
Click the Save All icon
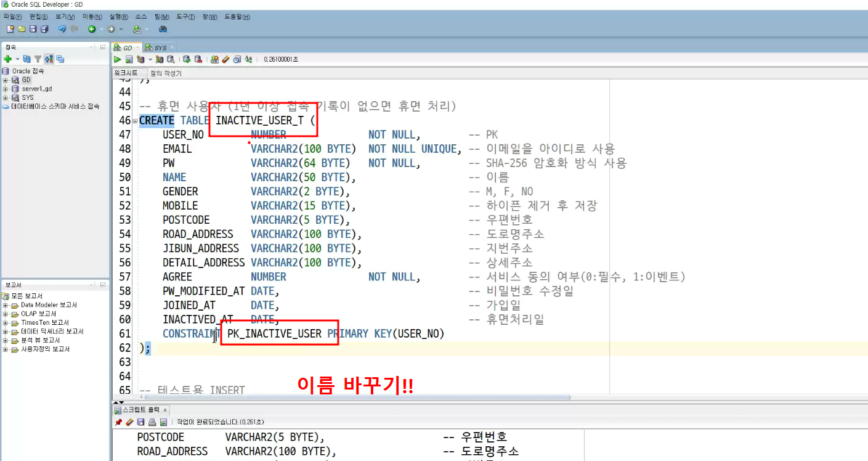(x=44, y=29)
